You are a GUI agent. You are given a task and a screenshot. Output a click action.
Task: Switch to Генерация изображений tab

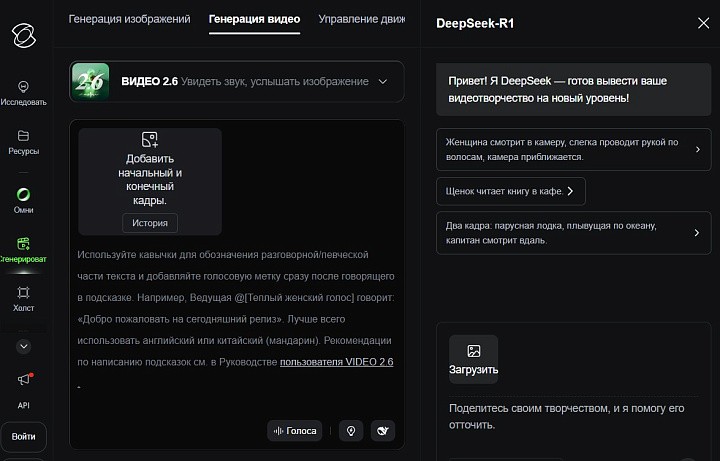129,19
